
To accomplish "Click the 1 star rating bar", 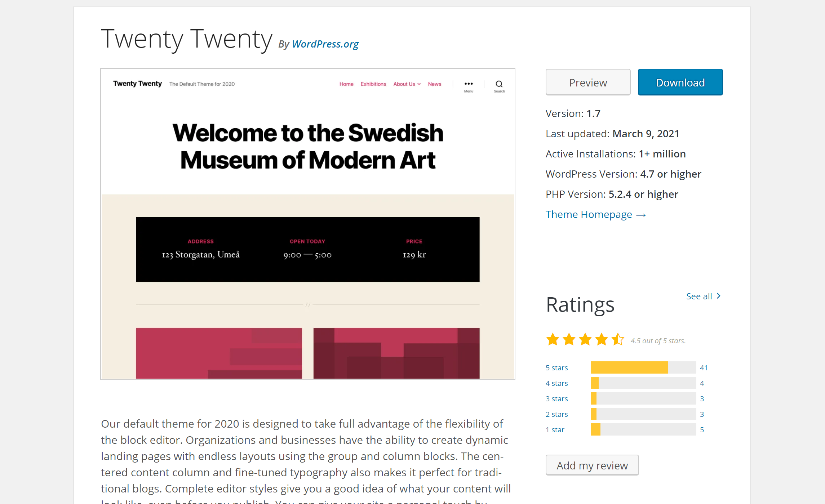I will pos(643,429).
